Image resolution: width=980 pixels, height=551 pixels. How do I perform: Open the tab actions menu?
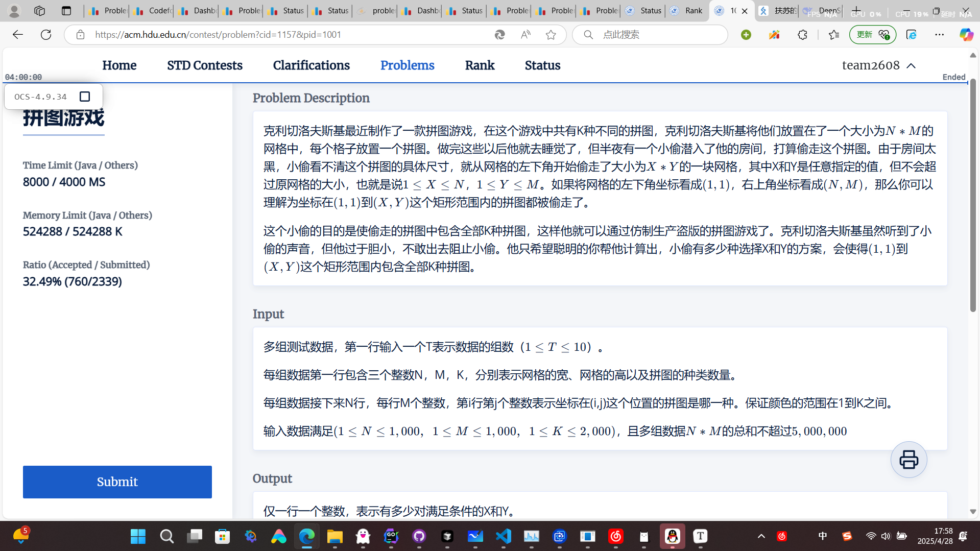click(x=66, y=11)
